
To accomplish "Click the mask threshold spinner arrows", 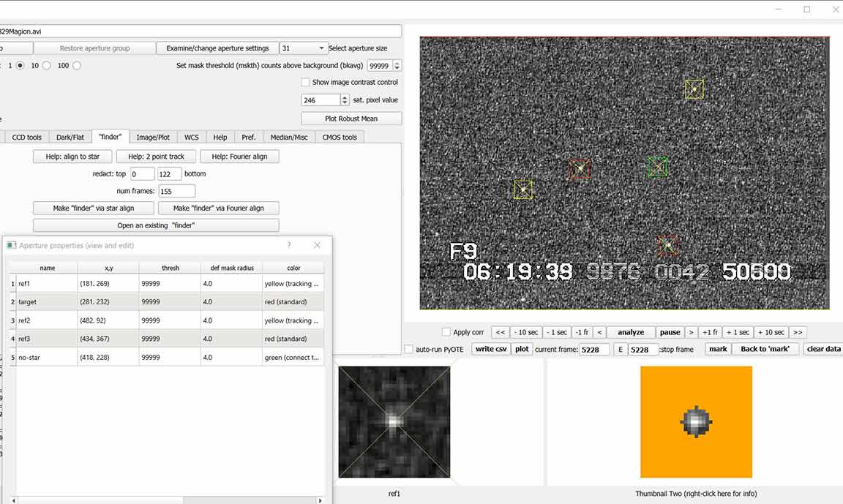I will (x=397, y=66).
